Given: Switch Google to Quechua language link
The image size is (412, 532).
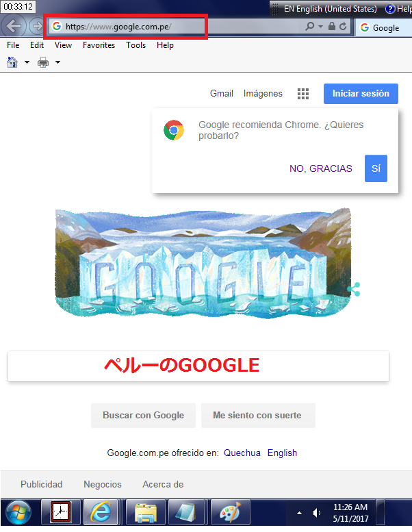Looking at the screenshot, I should coord(242,453).
